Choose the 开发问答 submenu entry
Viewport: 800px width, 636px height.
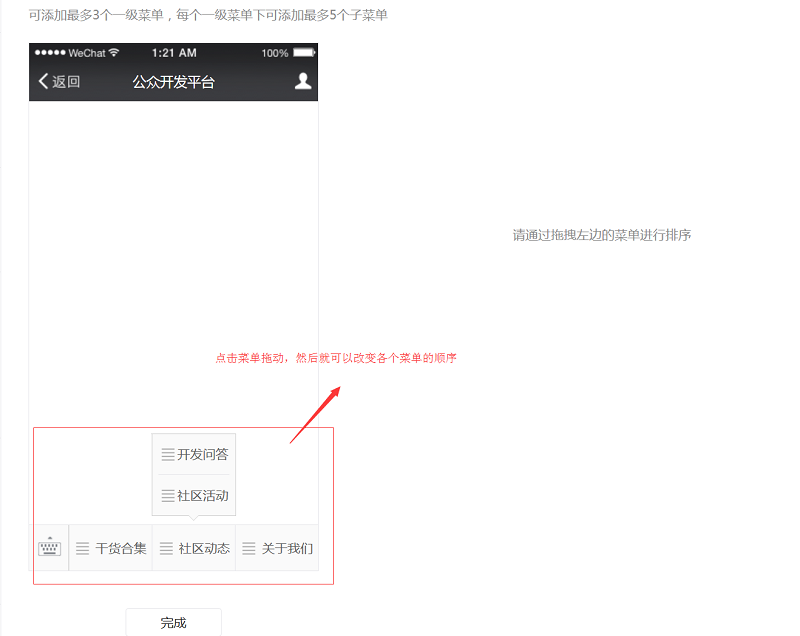coord(194,454)
